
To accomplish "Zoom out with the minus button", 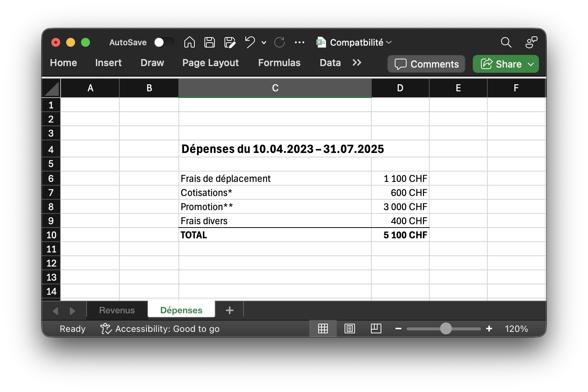I will [398, 329].
